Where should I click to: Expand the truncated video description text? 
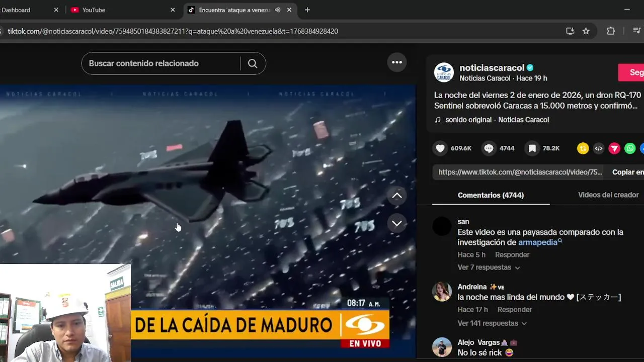tap(537, 101)
